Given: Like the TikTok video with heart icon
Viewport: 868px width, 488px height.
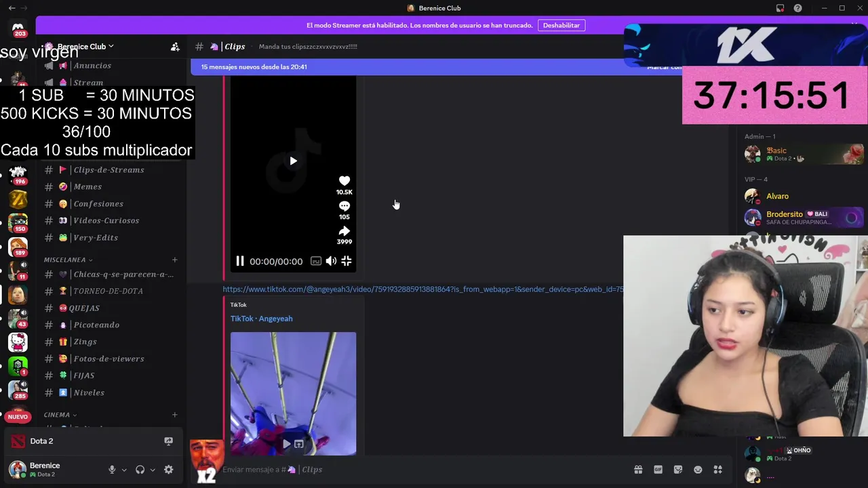Looking at the screenshot, I should click(x=344, y=180).
